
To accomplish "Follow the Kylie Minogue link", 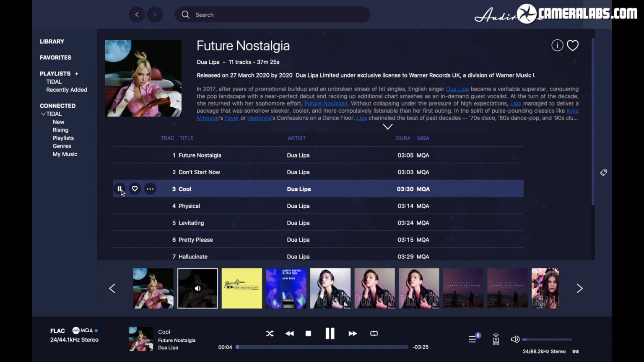I will [x=572, y=111].
